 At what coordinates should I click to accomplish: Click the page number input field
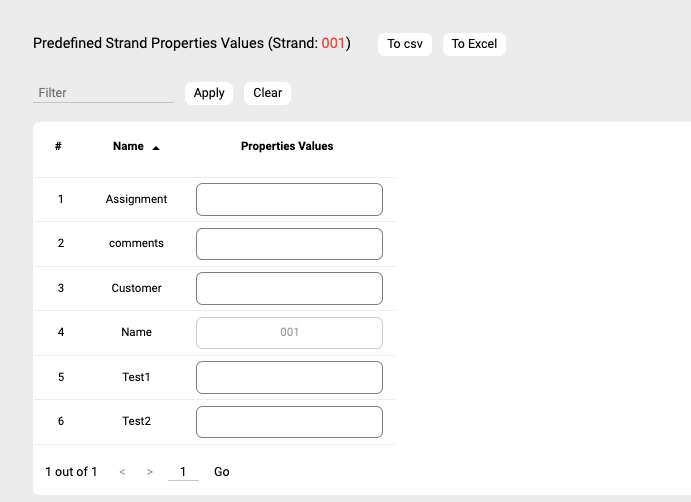coord(182,472)
